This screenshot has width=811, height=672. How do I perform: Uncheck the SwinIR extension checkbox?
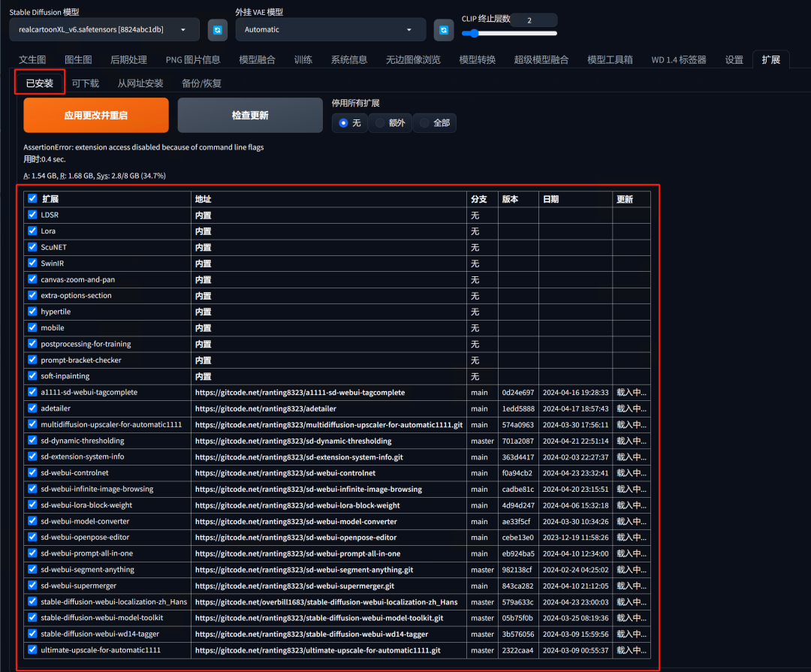click(x=32, y=263)
